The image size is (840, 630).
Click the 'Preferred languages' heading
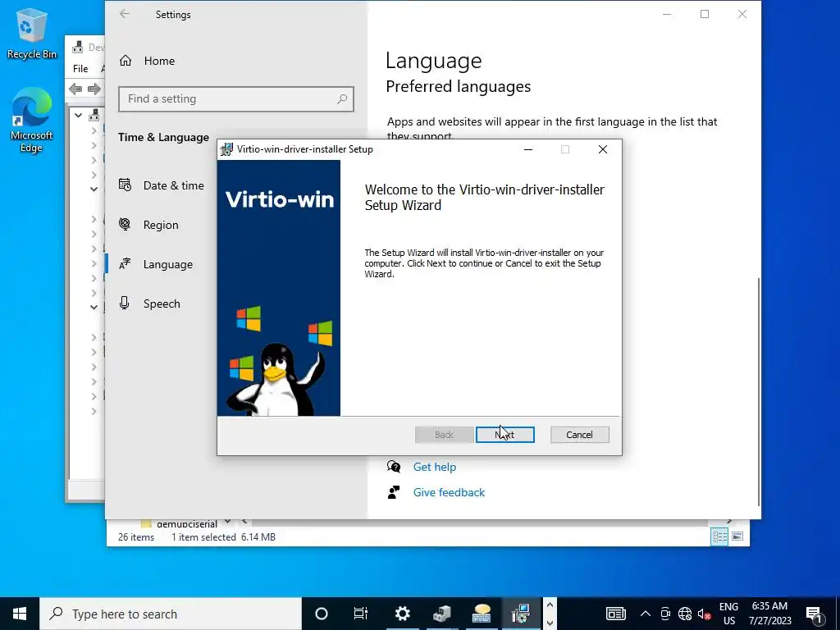458,86
